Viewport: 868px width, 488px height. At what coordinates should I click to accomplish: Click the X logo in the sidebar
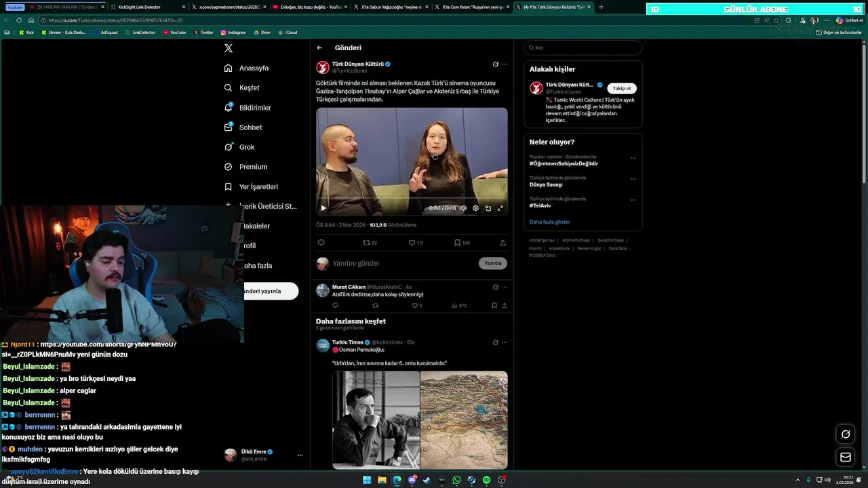229,48
